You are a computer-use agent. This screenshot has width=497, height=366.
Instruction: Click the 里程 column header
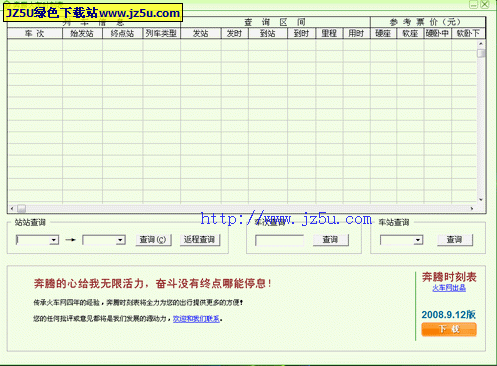click(x=329, y=33)
